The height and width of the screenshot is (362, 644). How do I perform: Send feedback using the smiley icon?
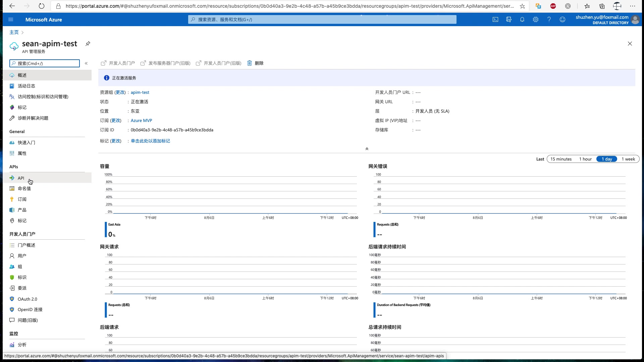click(562, 19)
